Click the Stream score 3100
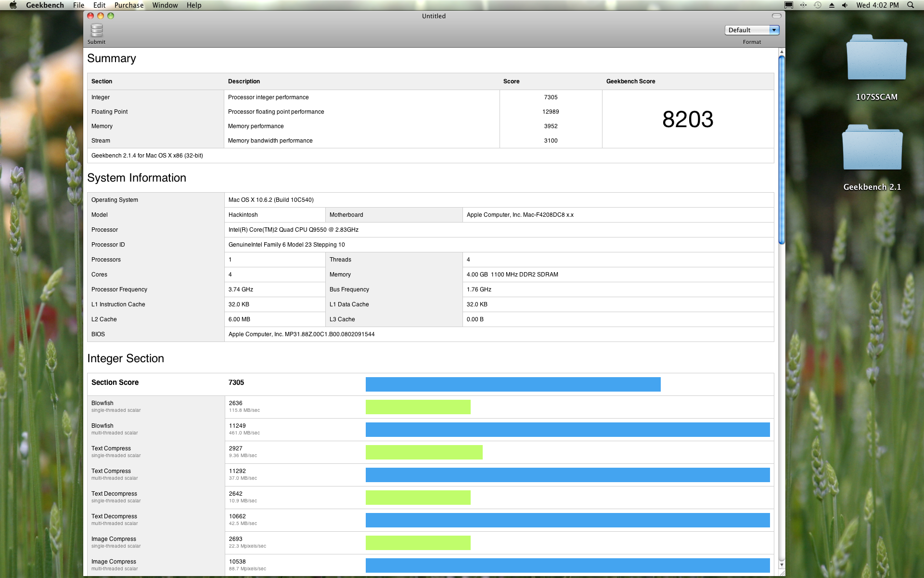Image resolution: width=924 pixels, height=578 pixels. click(551, 141)
